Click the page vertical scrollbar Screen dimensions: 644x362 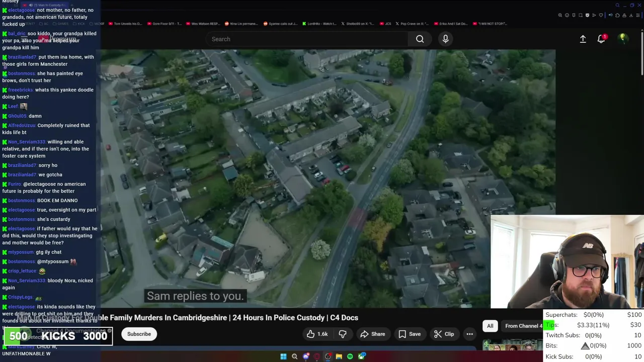point(641,53)
